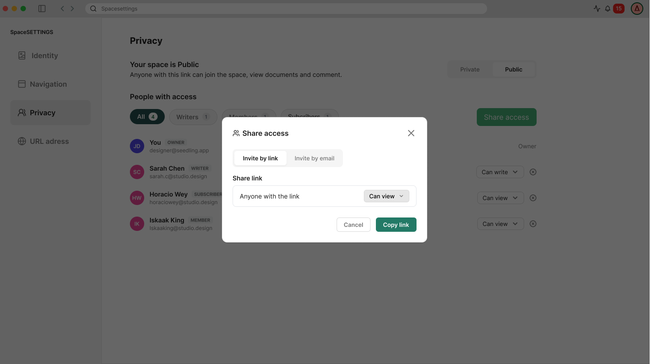Screen dimensions: 650x364
Task: Set the space to Private
Action: point(470,69)
